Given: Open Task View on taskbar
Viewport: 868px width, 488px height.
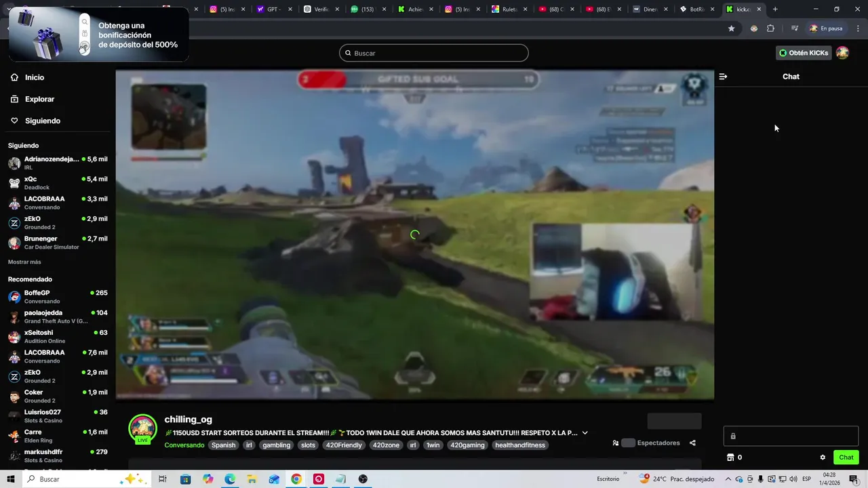Looking at the screenshot, I should pos(163,479).
